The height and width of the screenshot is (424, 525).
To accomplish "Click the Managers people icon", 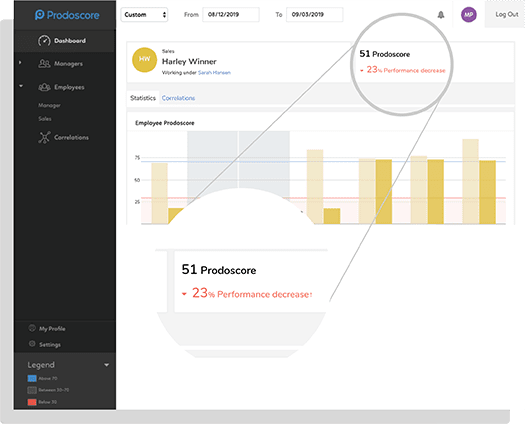I will click(44, 63).
